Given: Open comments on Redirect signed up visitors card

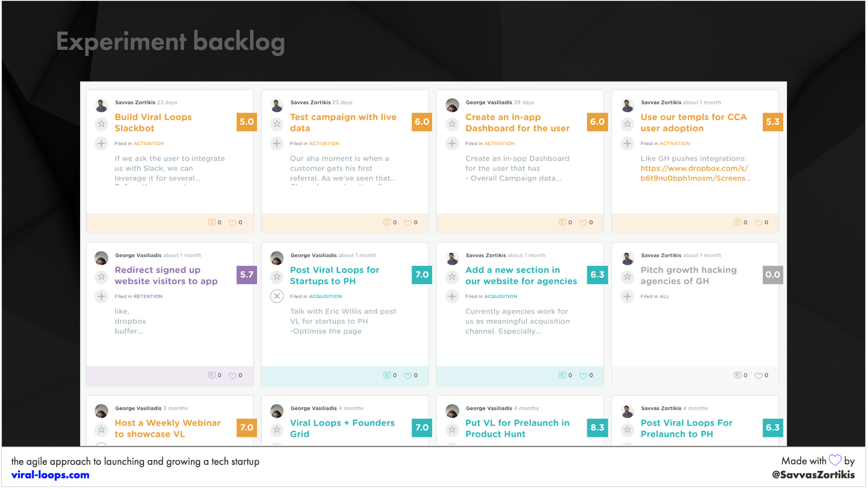Looking at the screenshot, I should [x=214, y=375].
